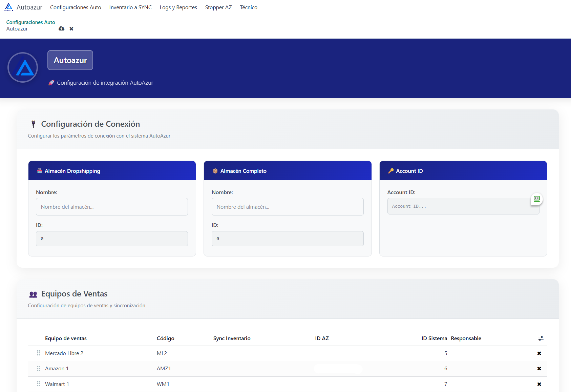Grab the drag handle next to Mercado Libre 2
571x392 pixels.
(x=39, y=353)
